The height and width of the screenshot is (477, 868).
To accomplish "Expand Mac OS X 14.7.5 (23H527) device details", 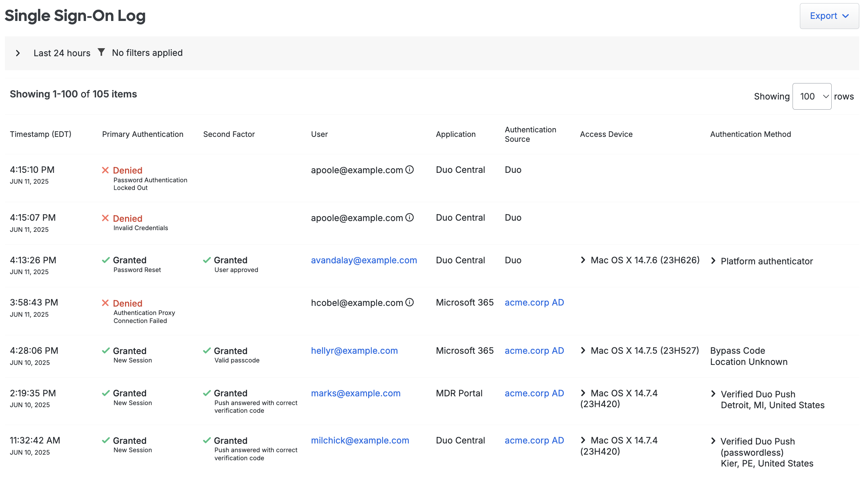I will [x=583, y=351].
